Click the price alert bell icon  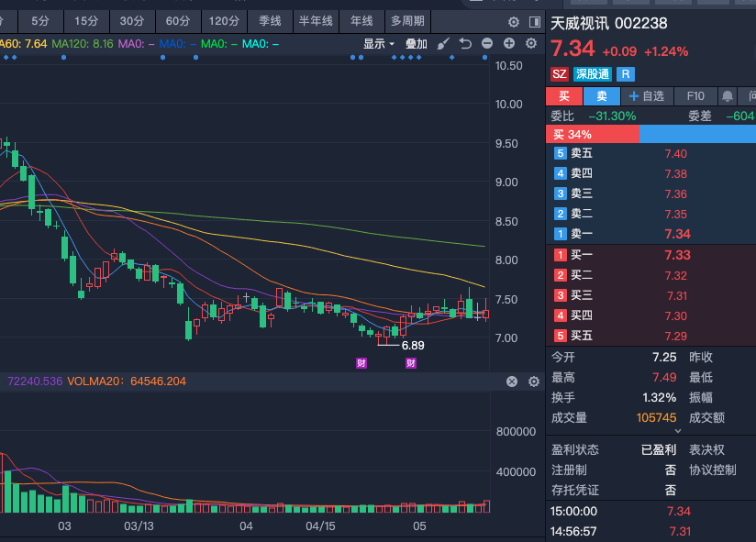pyautogui.click(x=728, y=96)
